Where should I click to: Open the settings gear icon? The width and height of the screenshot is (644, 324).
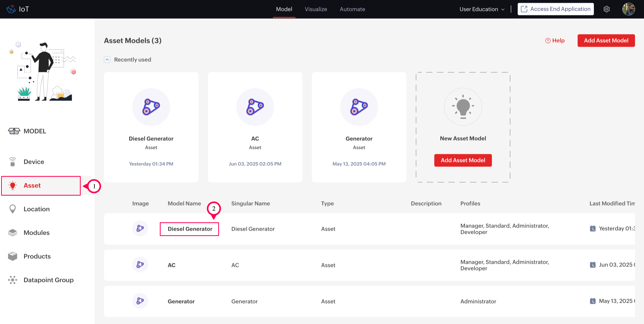(606, 9)
